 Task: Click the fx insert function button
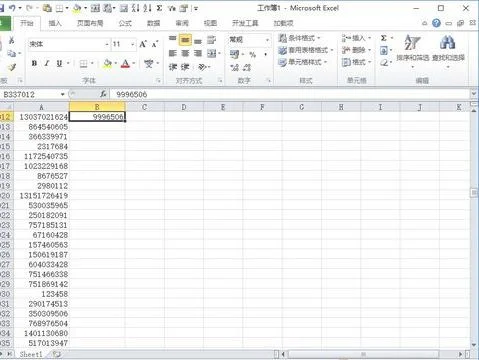(103, 94)
